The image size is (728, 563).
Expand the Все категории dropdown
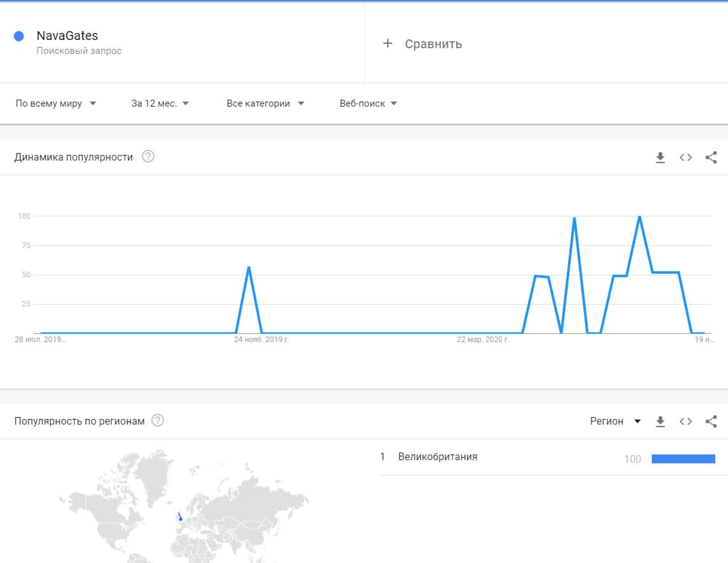265,103
